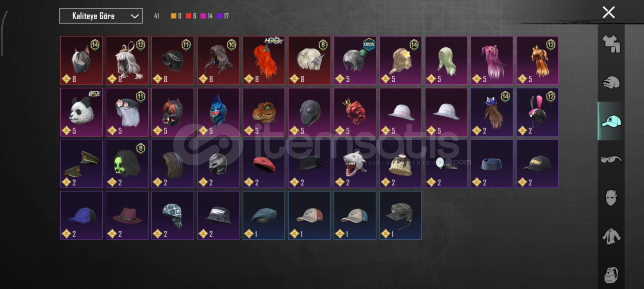This screenshot has width=644, height=289.
Task: Choose the green dinosaur mask item
Action: pyautogui.click(x=264, y=112)
